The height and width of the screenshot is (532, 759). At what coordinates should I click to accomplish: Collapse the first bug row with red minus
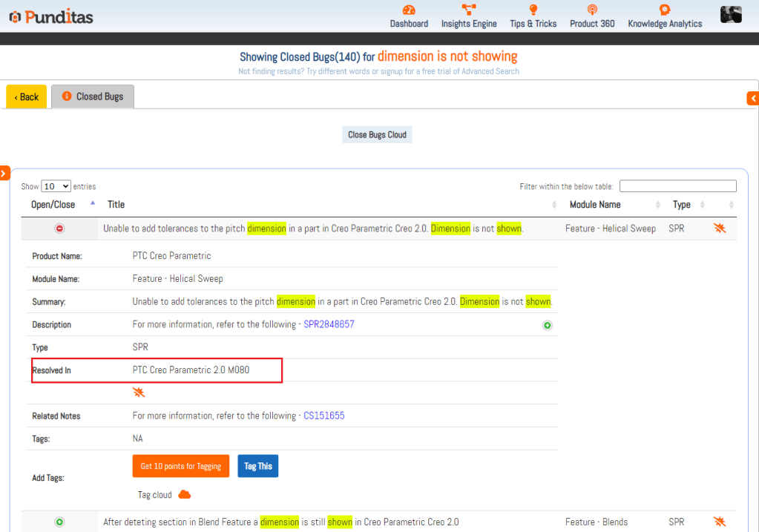click(59, 229)
